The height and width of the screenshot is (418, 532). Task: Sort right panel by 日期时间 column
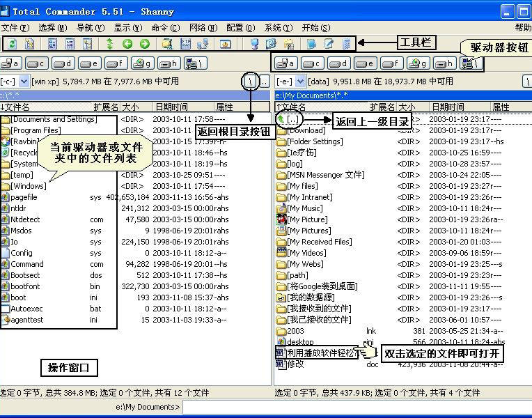coord(447,107)
